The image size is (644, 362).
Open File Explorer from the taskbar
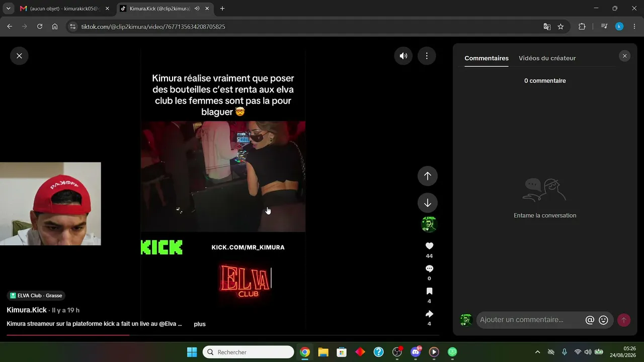click(323, 352)
